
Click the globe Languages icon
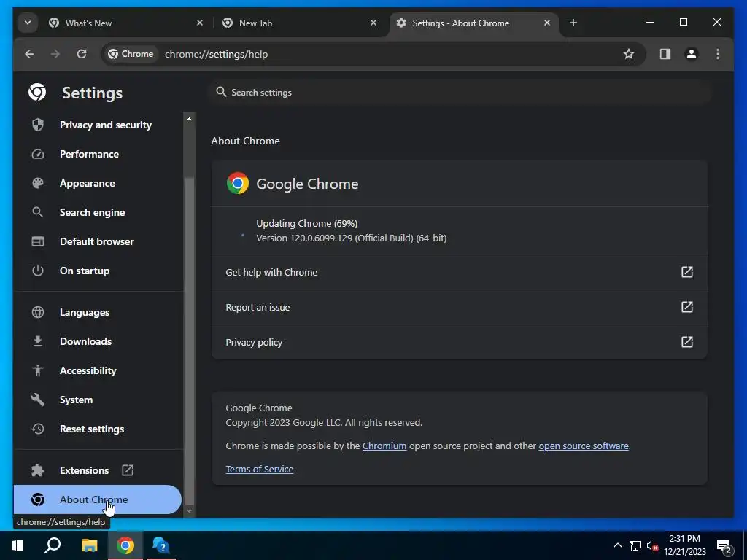click(x=38, y=312)
